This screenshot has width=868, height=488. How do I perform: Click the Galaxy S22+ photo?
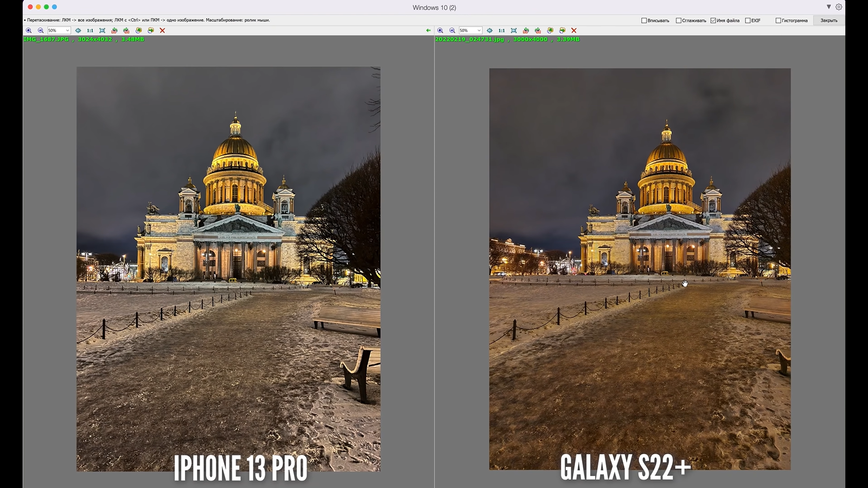640,269
